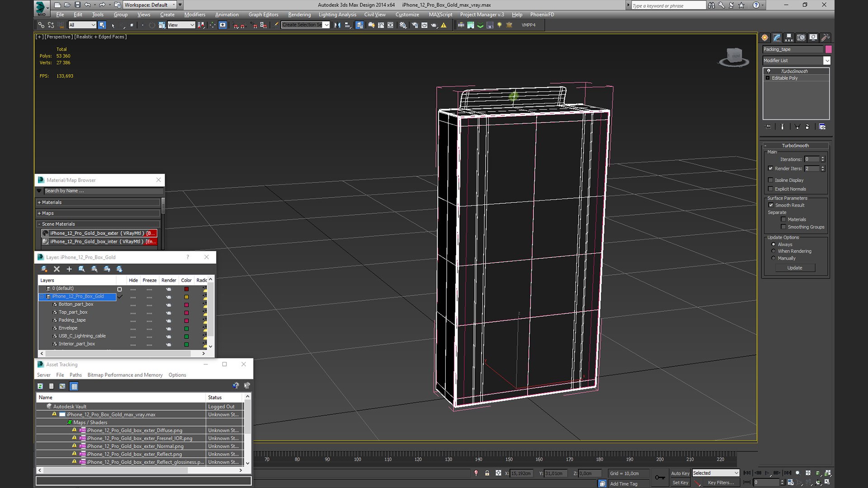Click Select and Link chain icon
868x488 pixels.
(41, 25)
